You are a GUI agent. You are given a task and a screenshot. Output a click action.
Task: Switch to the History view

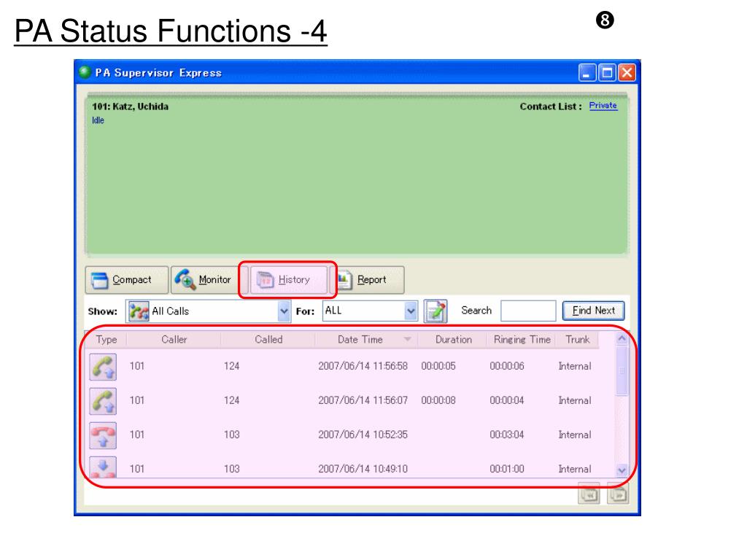click(x=288, y=280)
